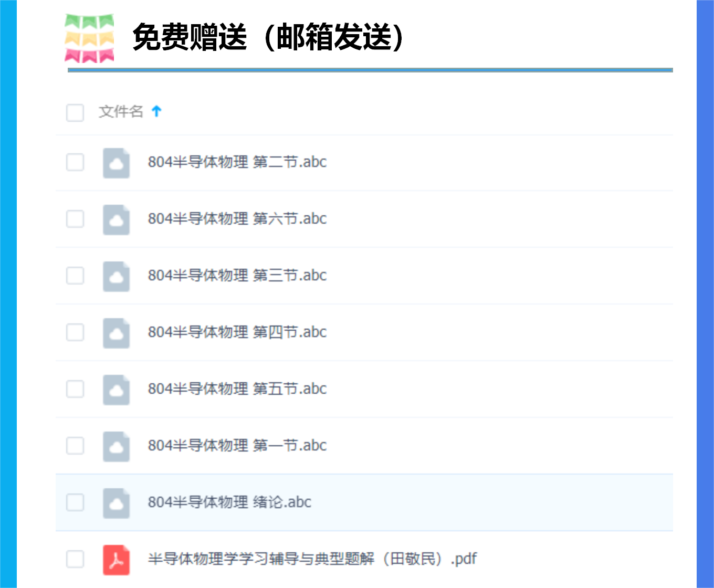Check the box for 804半导体物理 第二节.abc

(75, 162)
